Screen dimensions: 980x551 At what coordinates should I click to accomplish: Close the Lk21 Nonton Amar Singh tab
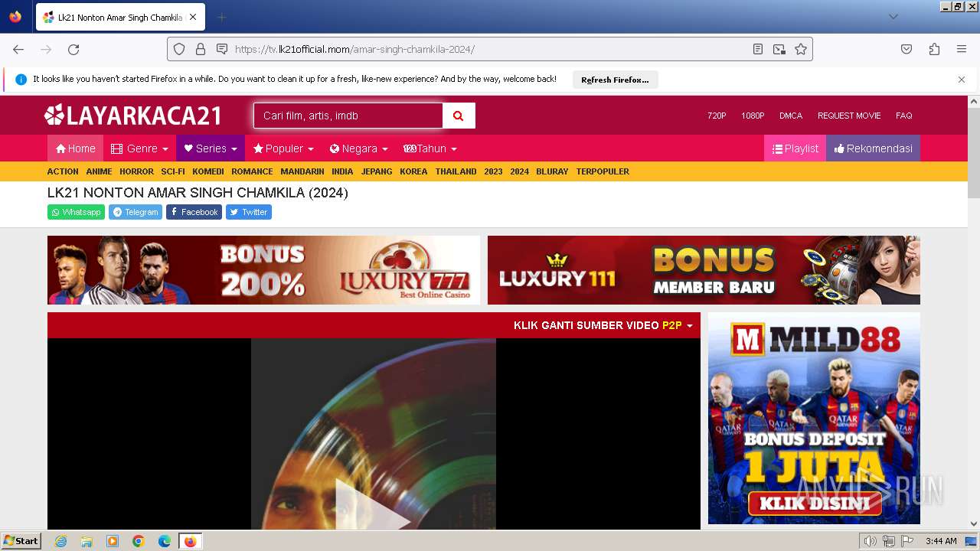(193, 17)
